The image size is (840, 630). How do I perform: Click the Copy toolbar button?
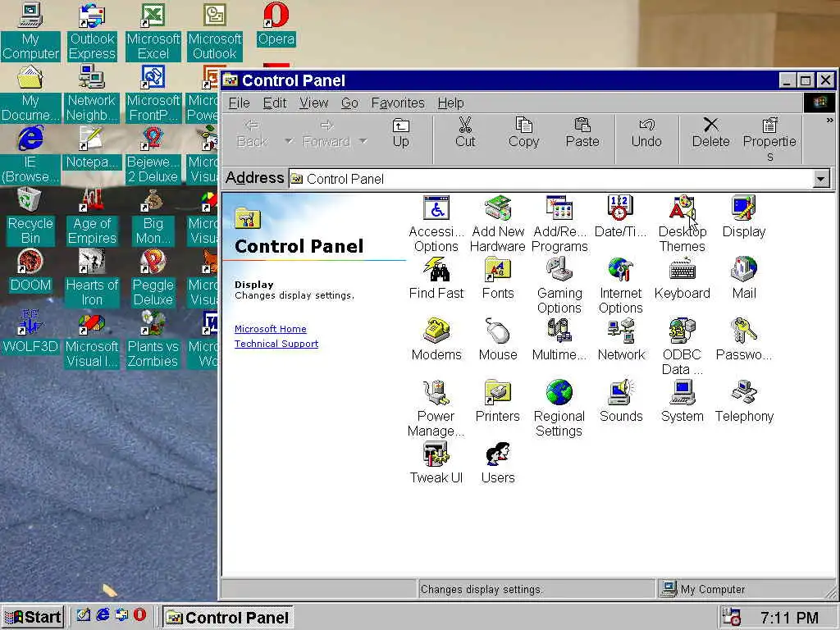[524, 134]
